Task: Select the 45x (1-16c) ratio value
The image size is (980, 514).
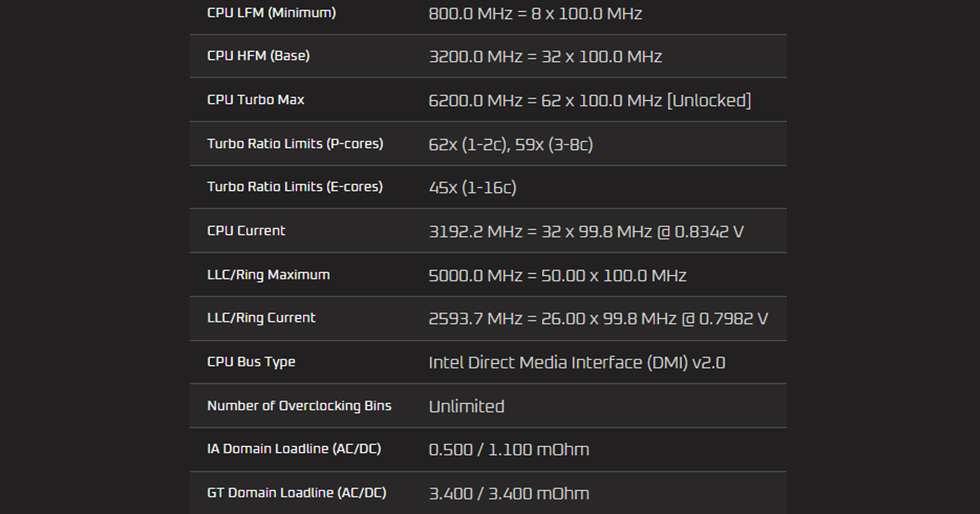Action: (x=472, y=187)
